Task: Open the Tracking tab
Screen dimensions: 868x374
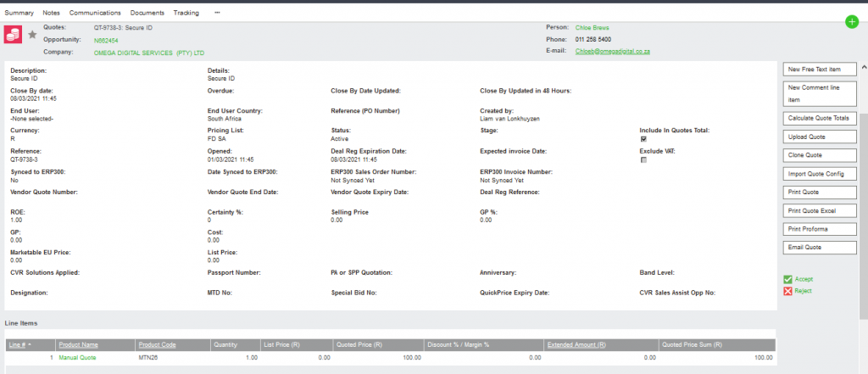Action: click(186, 13)
